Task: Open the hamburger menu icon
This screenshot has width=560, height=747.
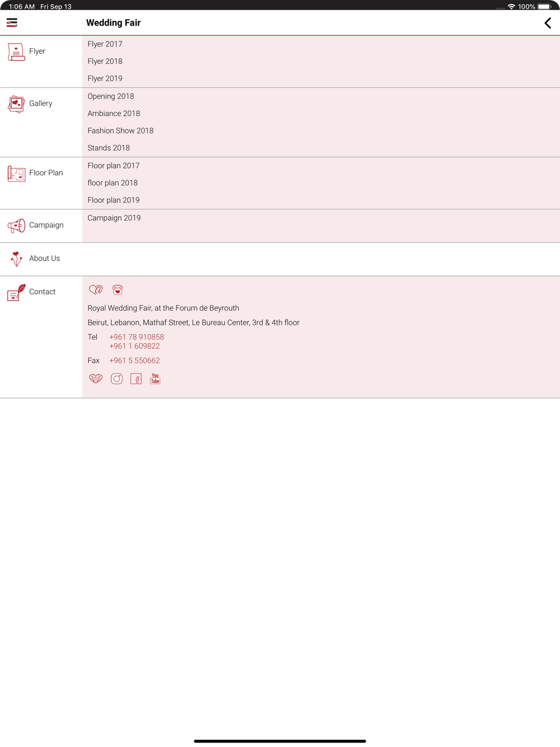Action: point(12,23)
